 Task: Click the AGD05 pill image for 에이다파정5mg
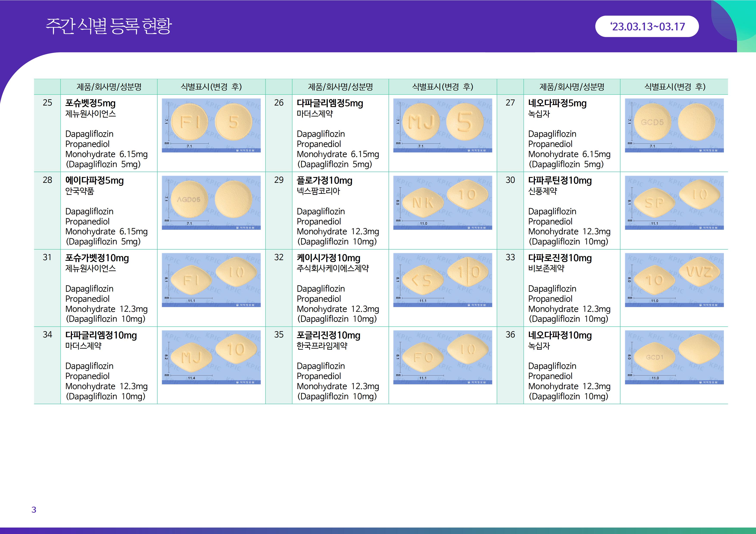[211, 203]
